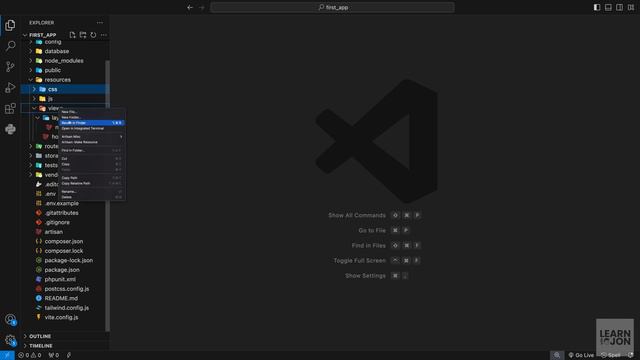Open the Python extension view

[x=10, y=129]
